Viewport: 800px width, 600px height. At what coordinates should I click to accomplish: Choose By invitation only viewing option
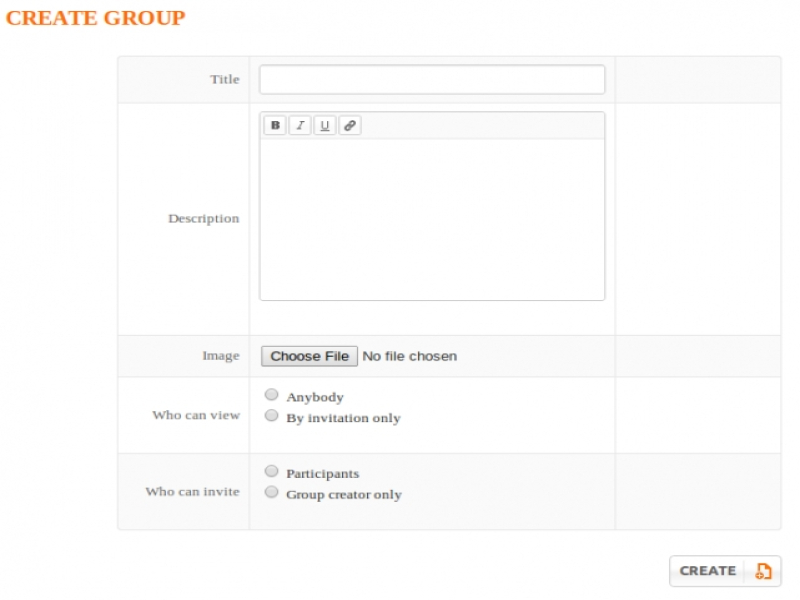(x=271, y=416)
